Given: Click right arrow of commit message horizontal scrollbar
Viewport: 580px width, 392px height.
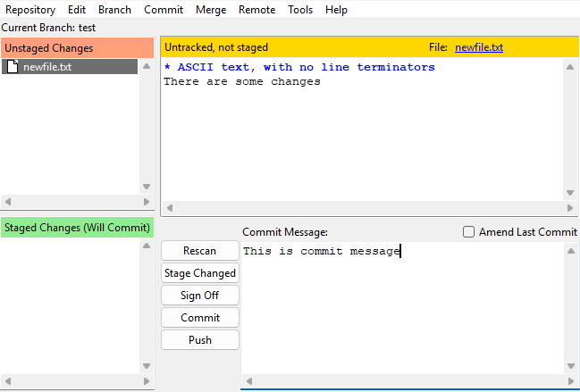Looking at the screenshot, I should click(x=571, y=381).
